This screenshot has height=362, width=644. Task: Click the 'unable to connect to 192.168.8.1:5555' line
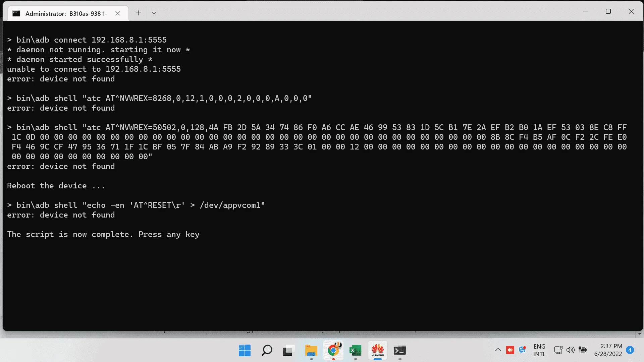[94, 69]
